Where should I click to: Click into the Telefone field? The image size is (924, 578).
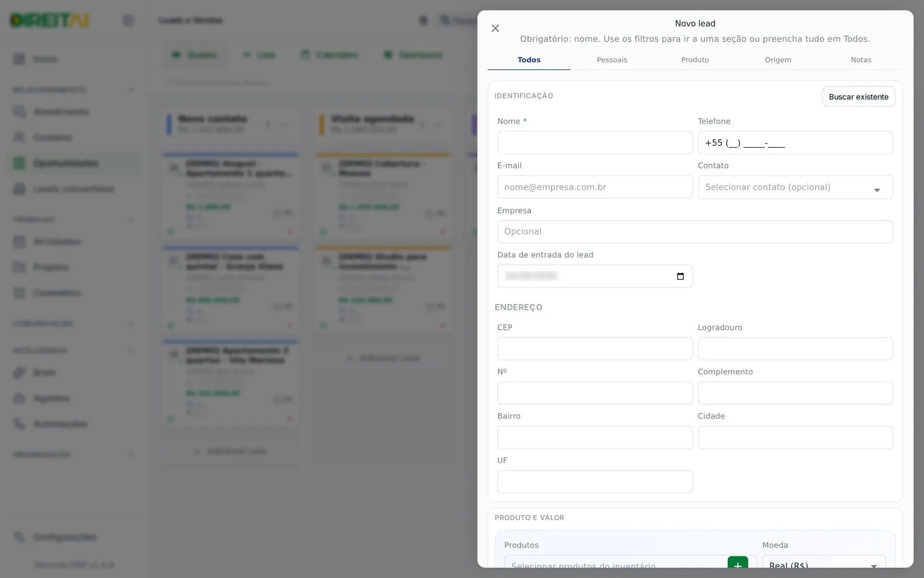(796, 143)
